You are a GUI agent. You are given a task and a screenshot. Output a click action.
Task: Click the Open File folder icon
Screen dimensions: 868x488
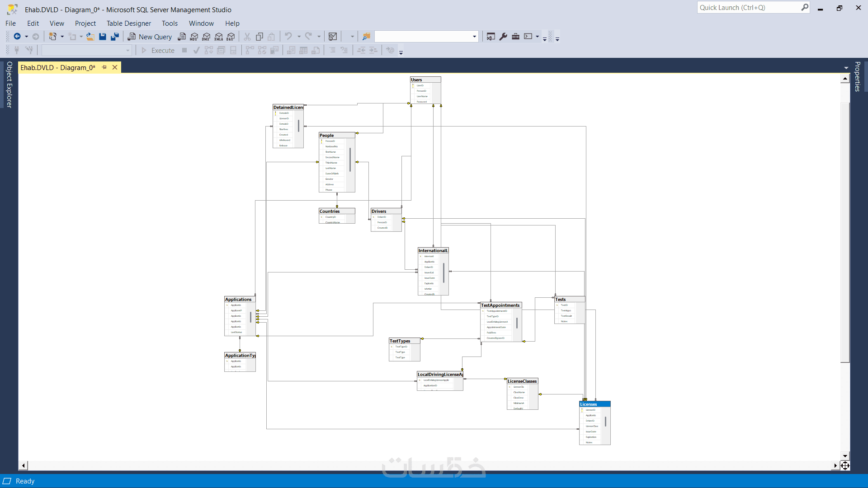90,37
